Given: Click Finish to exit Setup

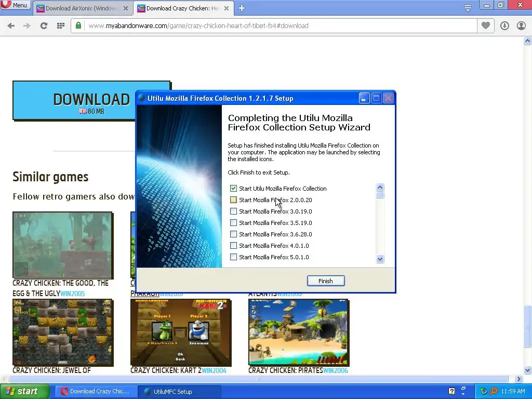Looking at the screenshot, I should (326, 281).
